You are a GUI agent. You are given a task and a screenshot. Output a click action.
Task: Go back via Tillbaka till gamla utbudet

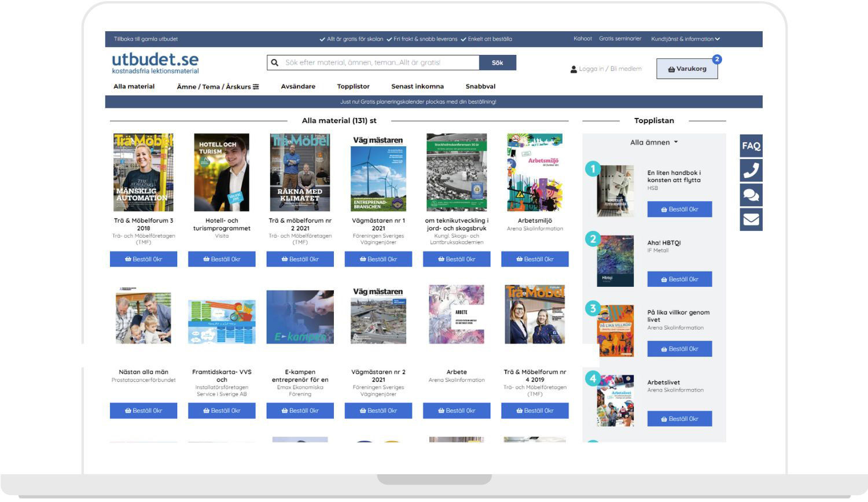[146, 39]
